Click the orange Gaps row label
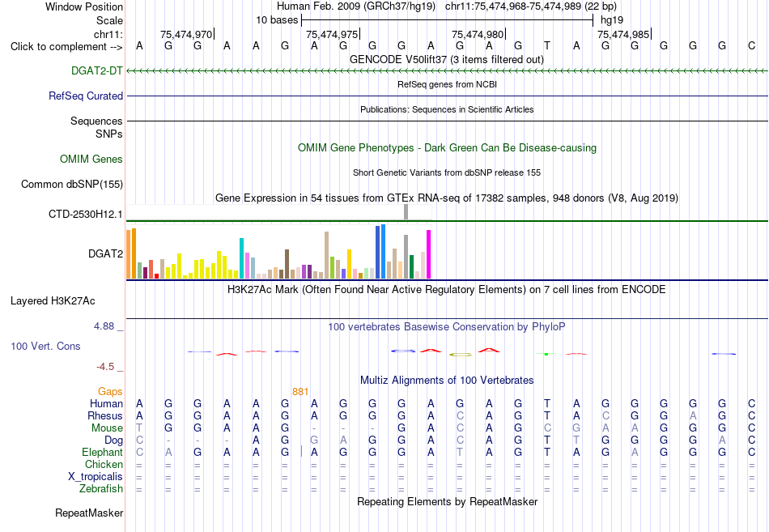This screenshot has height=532, width=769. (x=110, y=391)
